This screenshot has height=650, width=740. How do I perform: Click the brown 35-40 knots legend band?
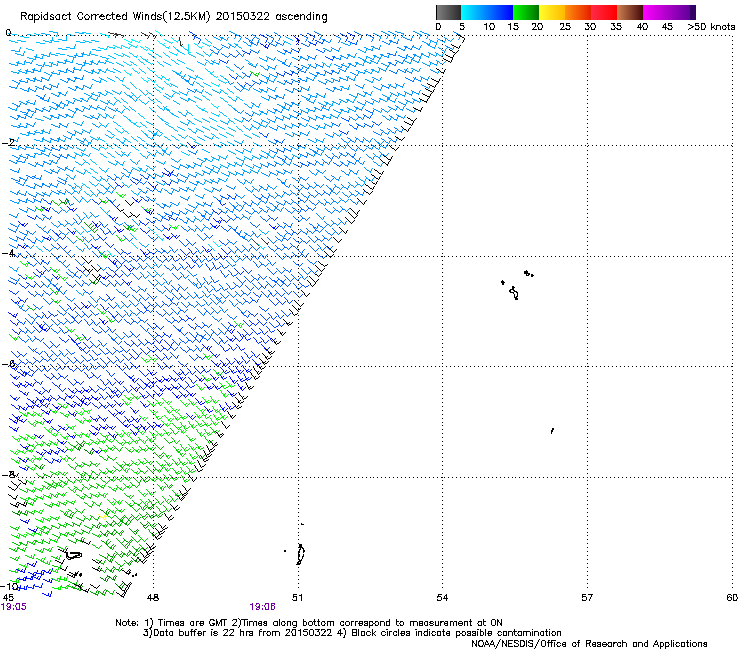click(x=630, y=12)
